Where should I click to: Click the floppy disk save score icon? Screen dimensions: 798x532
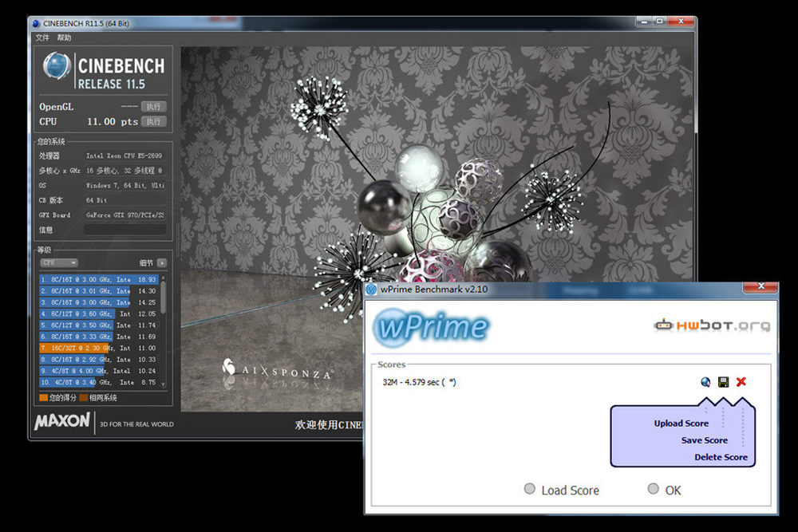(723, 382)
